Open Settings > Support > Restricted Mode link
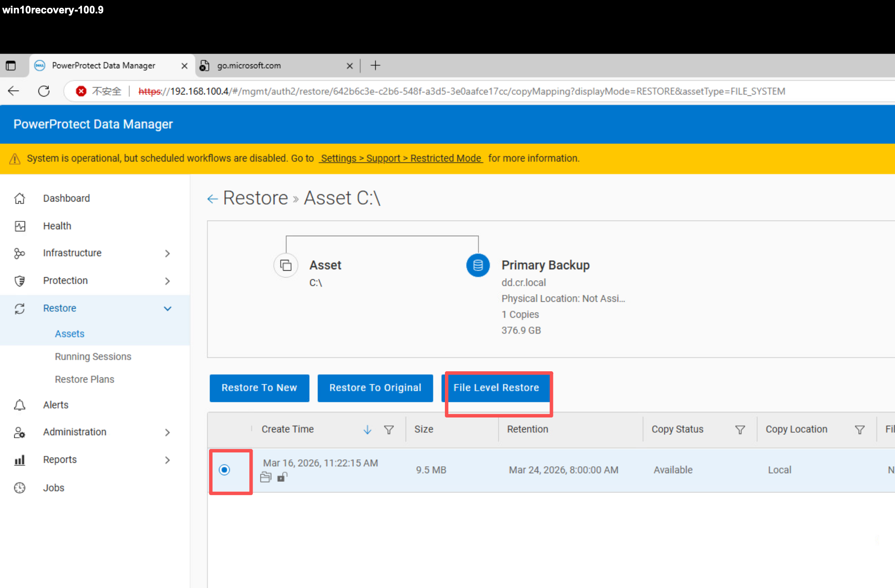Viewport: 895px width, 588px height. (x=401, y=158)
